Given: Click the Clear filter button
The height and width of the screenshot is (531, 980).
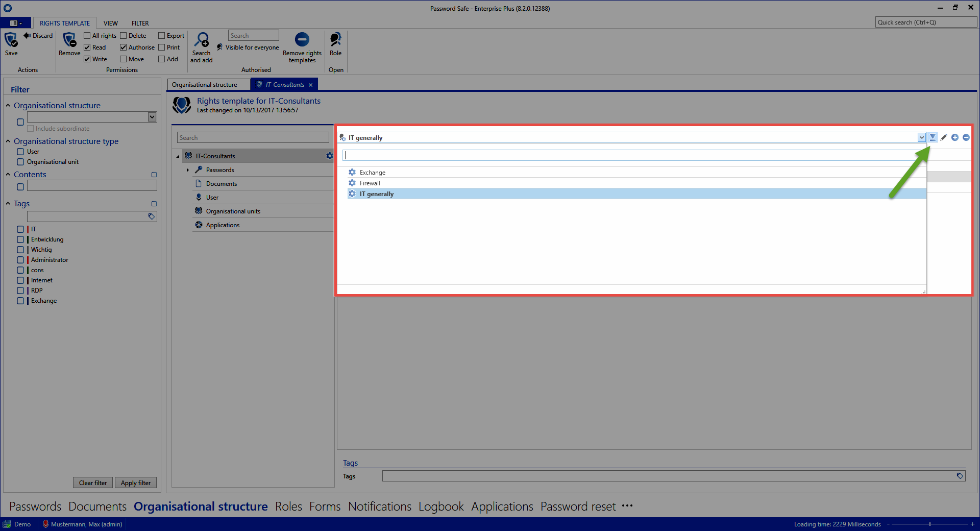Looking at the screenshot, I should 93,482.
